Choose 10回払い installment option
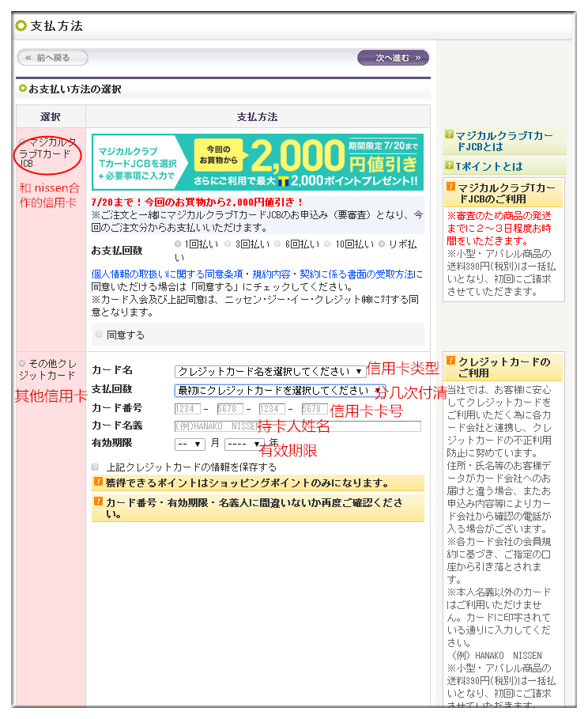This screenshot has width=588, height=719. point(327,244)
